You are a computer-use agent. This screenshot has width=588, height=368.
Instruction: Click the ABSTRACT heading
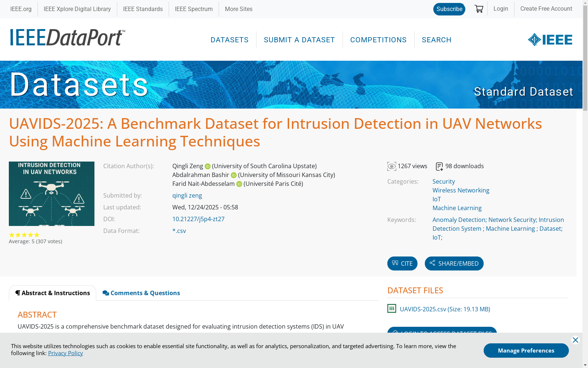click(x=37, y=315)
